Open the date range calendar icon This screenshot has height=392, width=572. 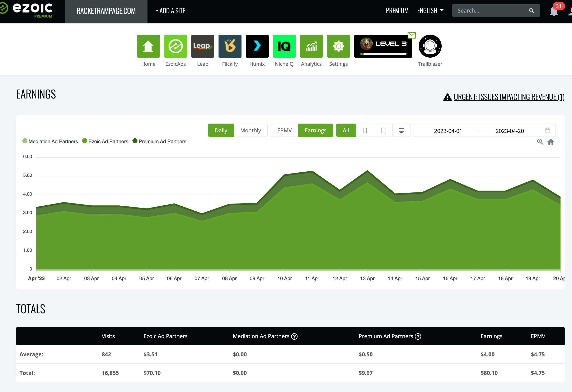(x=547, y=130)
